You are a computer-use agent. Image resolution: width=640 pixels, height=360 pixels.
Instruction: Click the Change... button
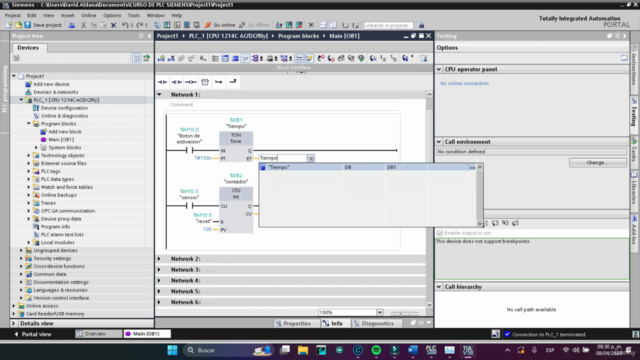coord(598,162)
